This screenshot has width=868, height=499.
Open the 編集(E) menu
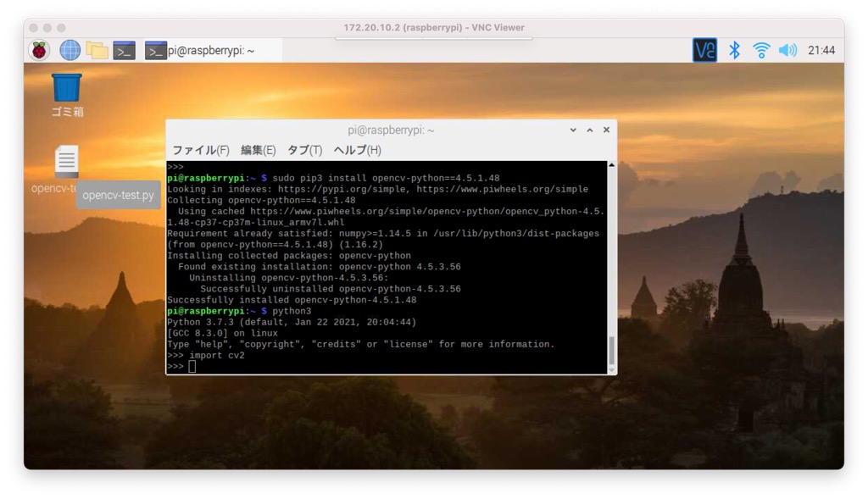258,150
